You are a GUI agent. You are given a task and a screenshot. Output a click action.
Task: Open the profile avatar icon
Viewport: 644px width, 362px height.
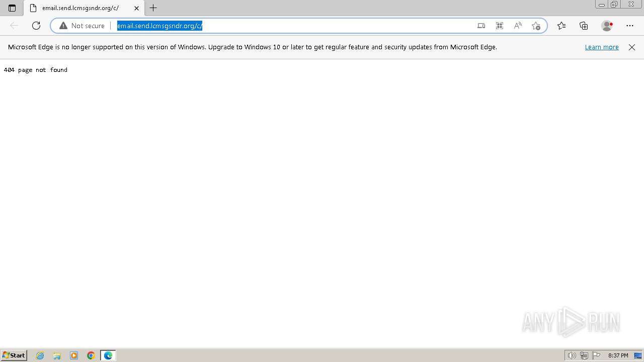[x=607, y=26]
